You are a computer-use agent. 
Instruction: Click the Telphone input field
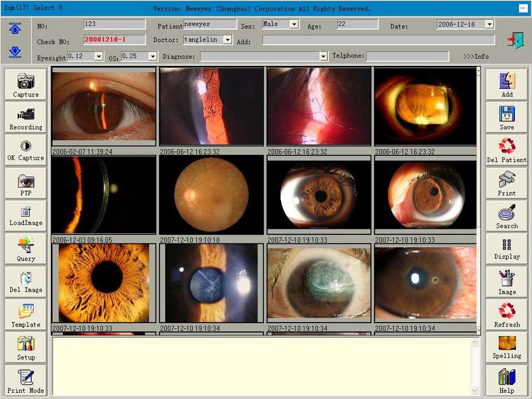[407, 57]
